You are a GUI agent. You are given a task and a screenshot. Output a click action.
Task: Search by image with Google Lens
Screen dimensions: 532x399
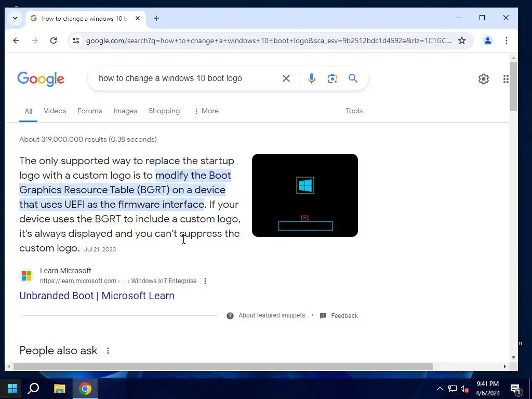pos(332,78)
